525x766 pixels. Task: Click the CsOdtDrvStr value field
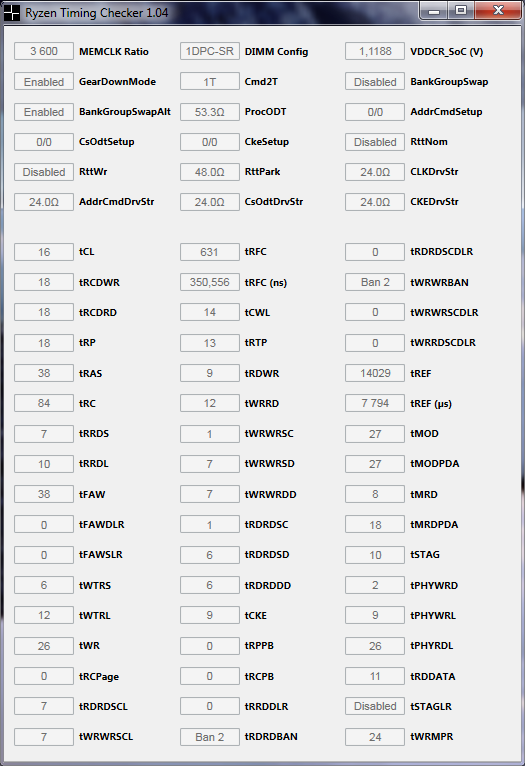click(x=210, y=202)
